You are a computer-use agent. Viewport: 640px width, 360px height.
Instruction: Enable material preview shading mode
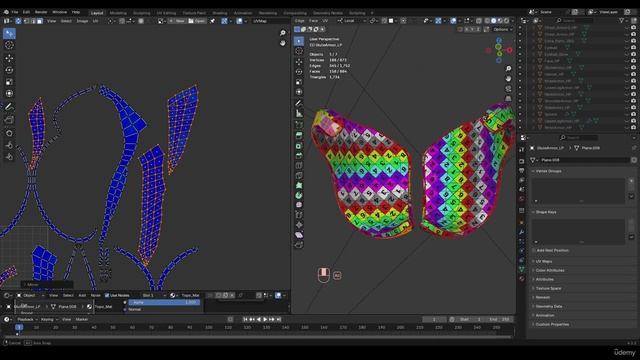(x=500, y=21)
